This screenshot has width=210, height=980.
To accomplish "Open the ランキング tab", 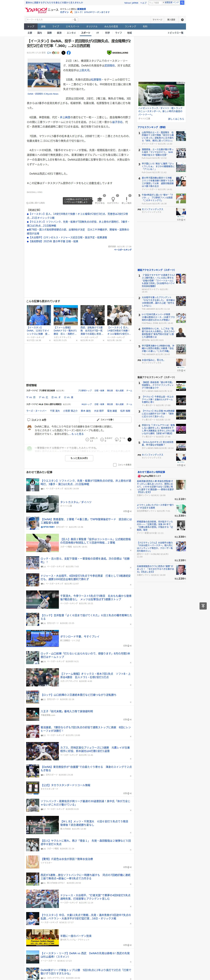I will point(130,27).
